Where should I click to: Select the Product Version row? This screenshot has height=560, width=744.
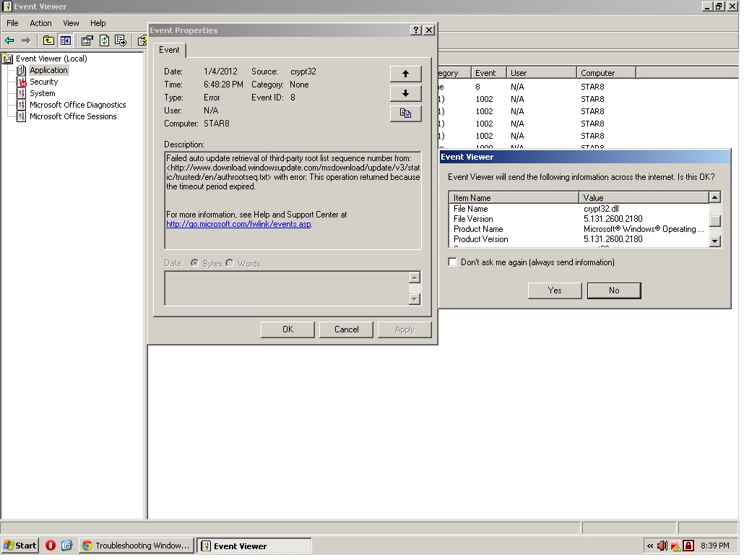point(579,239)
